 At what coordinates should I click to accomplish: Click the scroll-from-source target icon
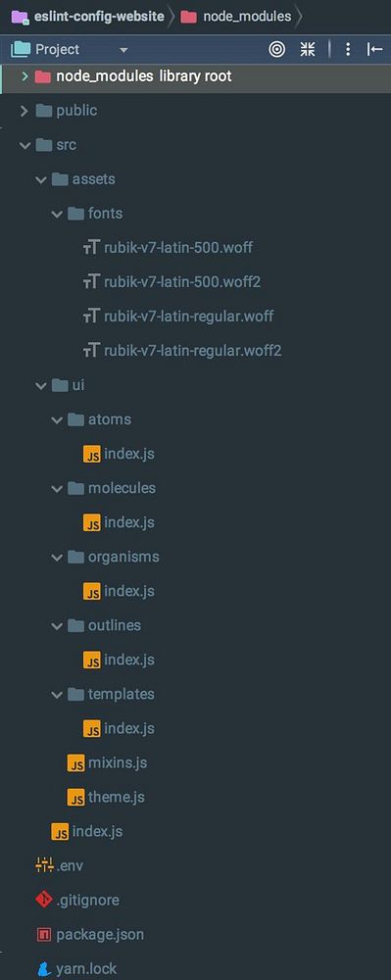pyautogui.click(x=276, y=49)
